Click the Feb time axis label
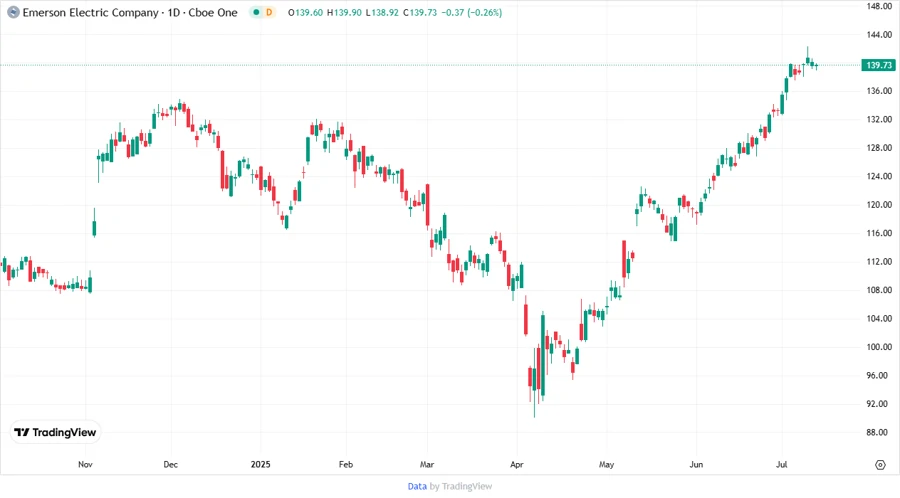Image resolution: width=900 pixels, height=498 pixels. tap(346, 464)
